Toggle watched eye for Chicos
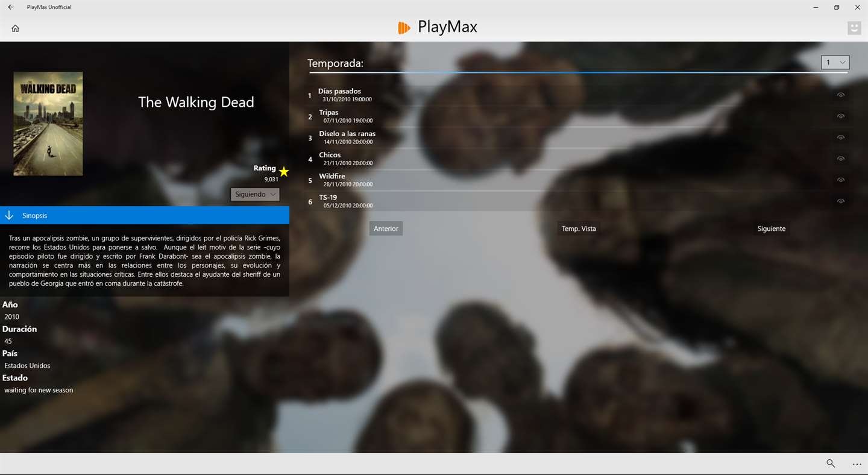Viewport: 868px width, 475px height. (x=841, y=159)
